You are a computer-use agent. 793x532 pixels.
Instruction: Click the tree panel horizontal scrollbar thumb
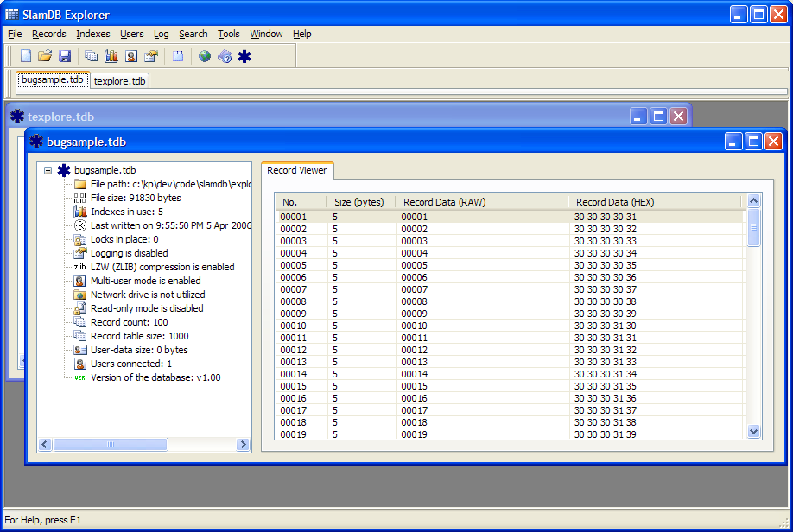[x=111, y=445]
